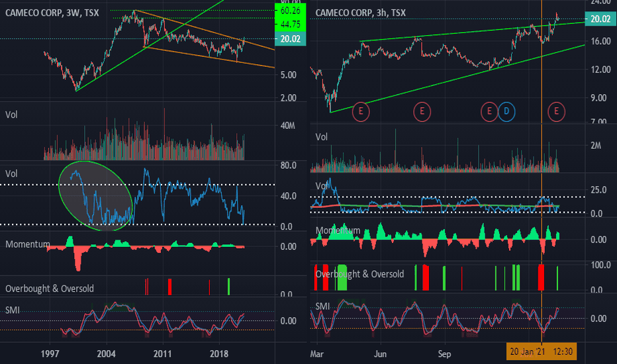This screenshot has width=617, height=364.
Task: Click the 40.0 scale value on the 3W chart
Action: [x=289, y=196]
